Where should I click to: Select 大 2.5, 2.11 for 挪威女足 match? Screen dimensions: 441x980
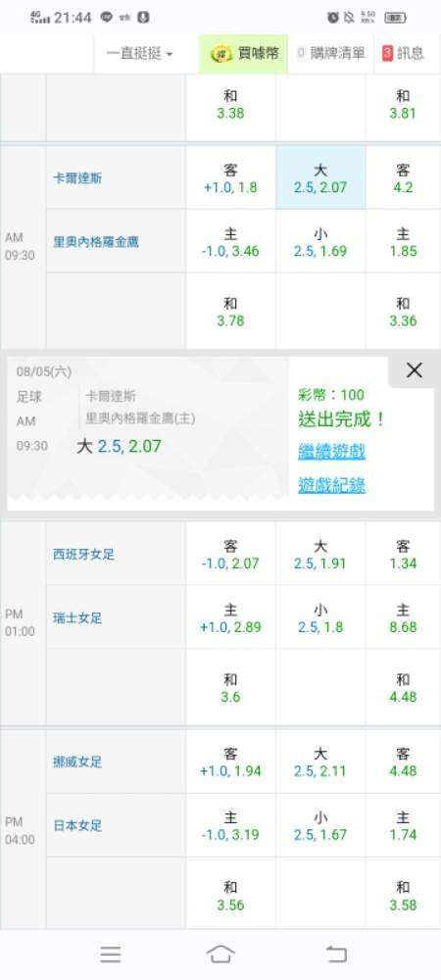[x=320, y=761]
